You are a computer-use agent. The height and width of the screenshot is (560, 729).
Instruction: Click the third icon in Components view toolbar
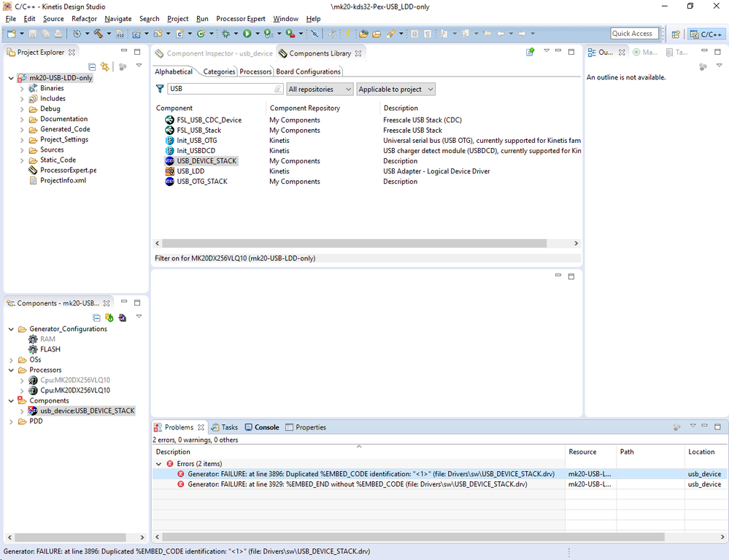[123, 318]
